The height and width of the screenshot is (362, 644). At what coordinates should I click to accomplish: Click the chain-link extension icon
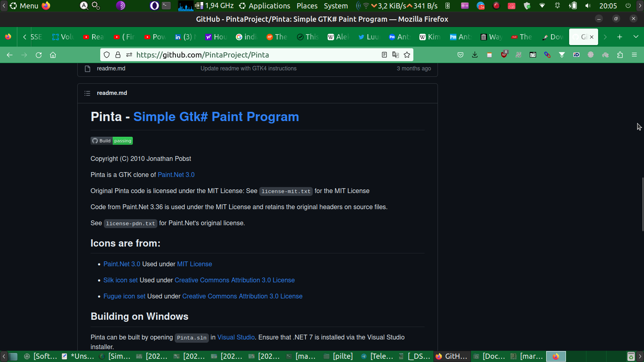(x=547, y=55)
